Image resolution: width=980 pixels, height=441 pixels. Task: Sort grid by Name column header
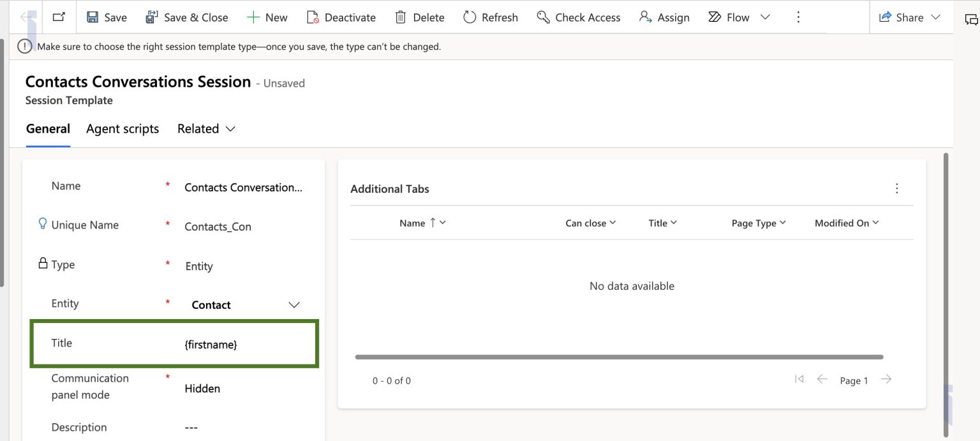412,223
